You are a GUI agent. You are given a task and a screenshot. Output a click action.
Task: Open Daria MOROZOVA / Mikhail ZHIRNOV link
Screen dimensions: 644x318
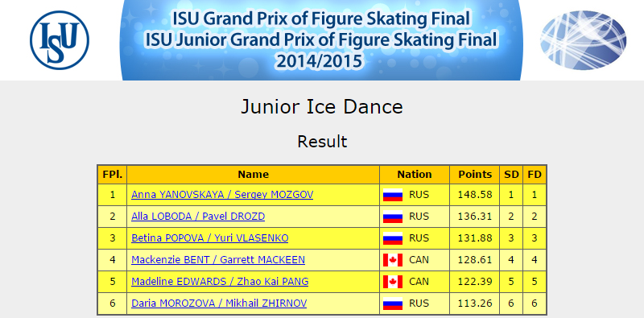(x=219, y=304)
